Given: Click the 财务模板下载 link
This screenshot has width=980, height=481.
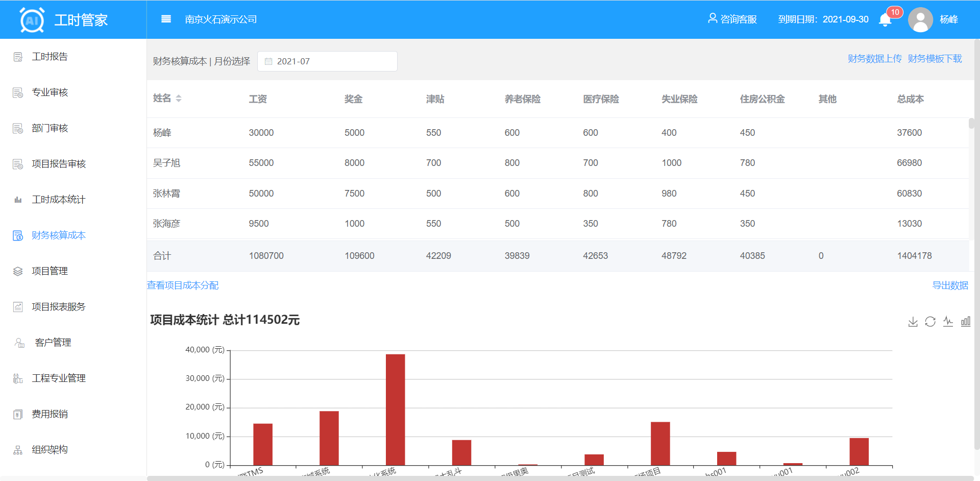Looking at the screenshot, I should point(935,59).
